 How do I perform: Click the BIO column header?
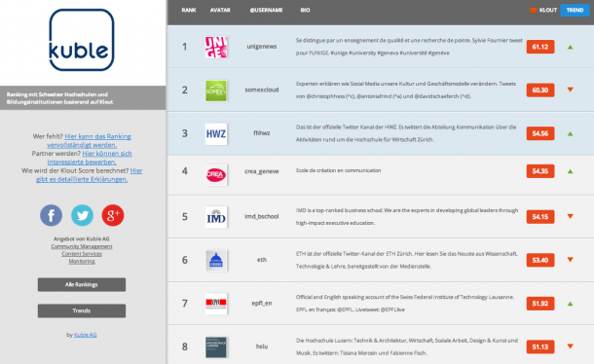pyautogui.click(x=305, y=11)
